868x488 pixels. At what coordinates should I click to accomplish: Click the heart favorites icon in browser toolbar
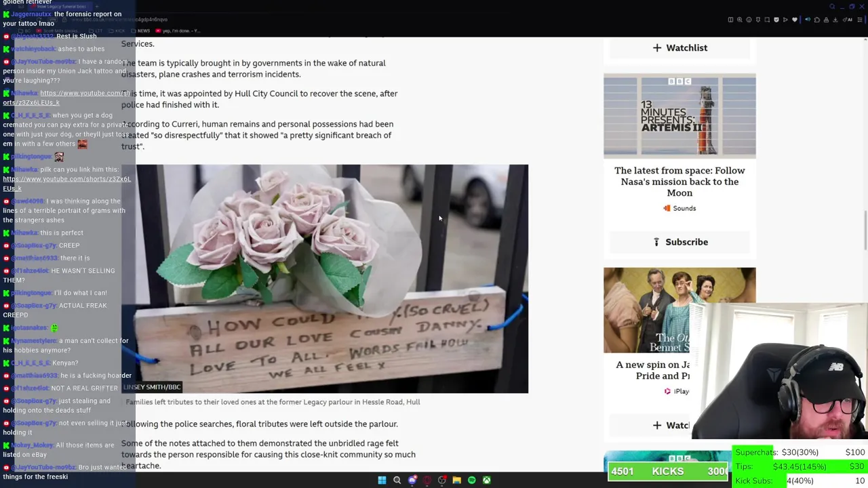tap(795, 20)
